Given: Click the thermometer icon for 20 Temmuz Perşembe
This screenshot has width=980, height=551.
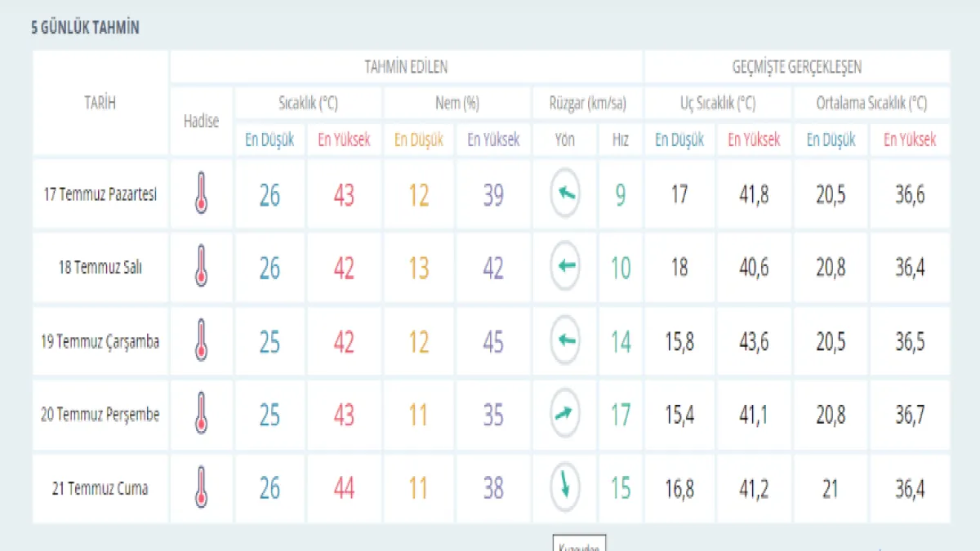Looking at the screenshot, I should [201, 414].
